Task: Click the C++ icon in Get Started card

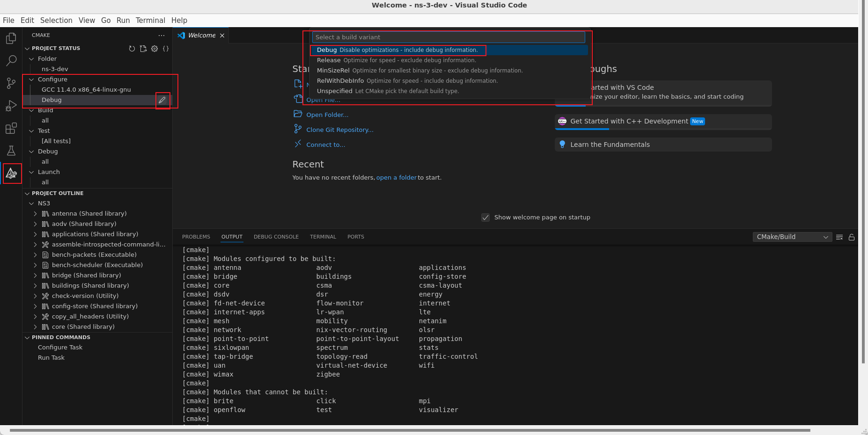Action: coord(562,121)
